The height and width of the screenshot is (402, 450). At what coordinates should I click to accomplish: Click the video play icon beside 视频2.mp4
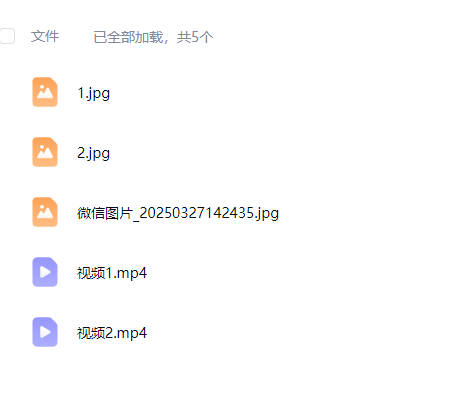45,332
